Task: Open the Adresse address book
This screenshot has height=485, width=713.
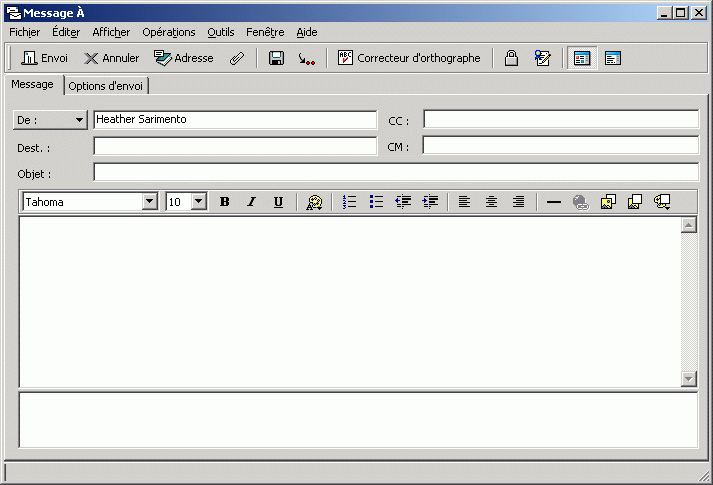Action: tap(183, 58)
